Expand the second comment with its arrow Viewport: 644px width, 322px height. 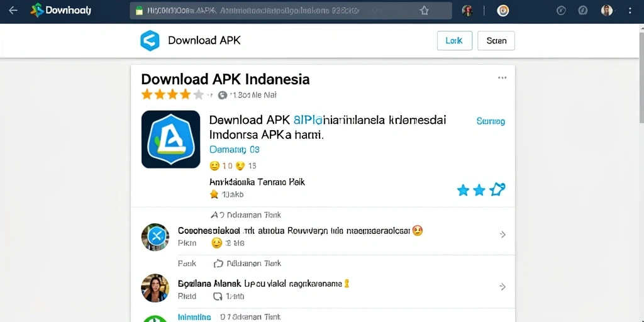click(x=502, y=287)
